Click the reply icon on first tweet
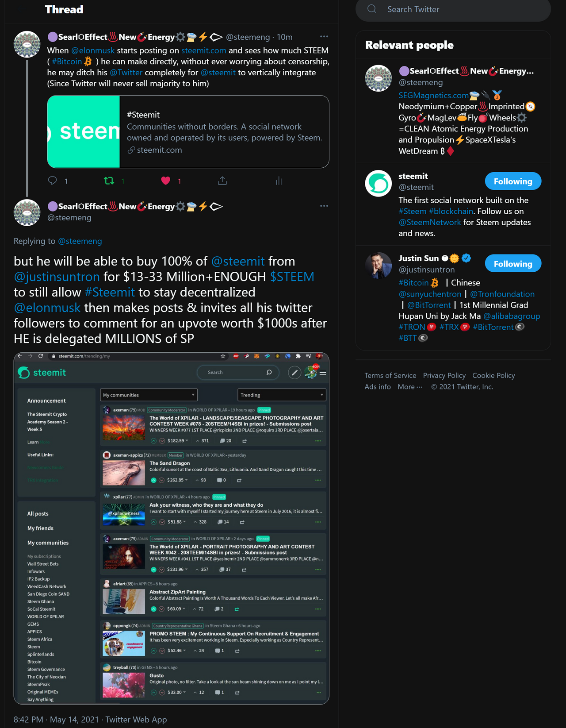 click(x=53, y=181)
